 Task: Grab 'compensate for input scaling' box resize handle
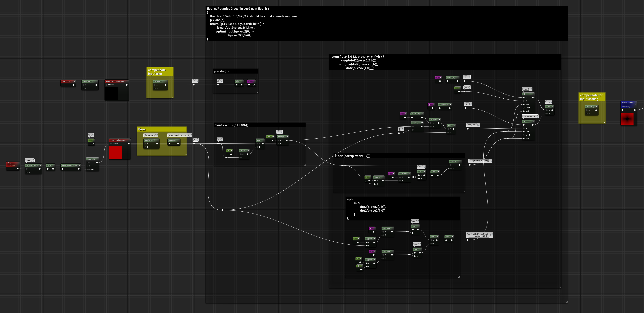604,122
